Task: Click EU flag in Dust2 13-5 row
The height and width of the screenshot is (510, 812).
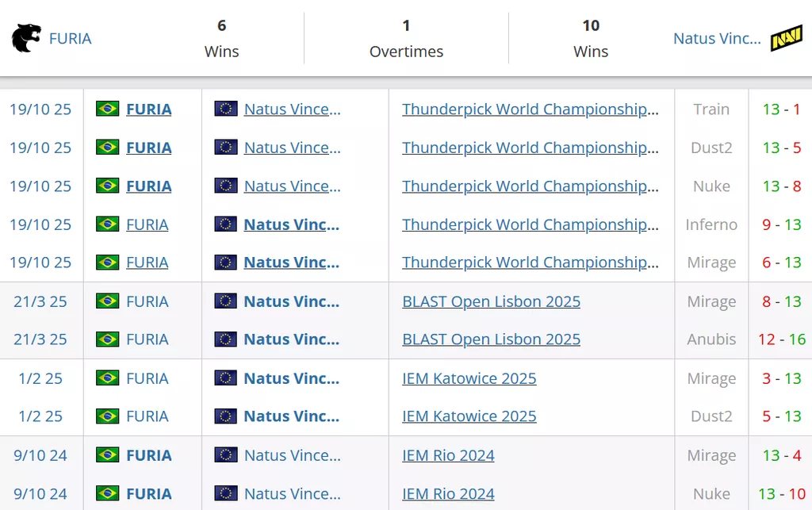Action: 226,148
